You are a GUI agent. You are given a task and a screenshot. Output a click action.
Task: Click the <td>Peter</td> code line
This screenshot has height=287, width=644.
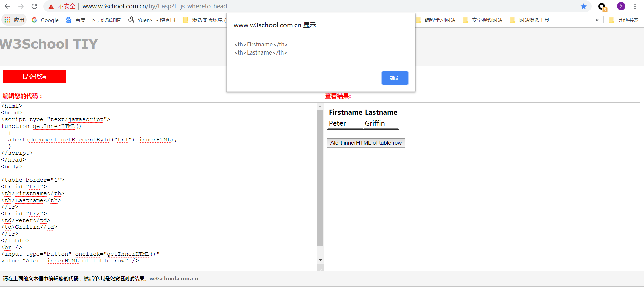(x=26, y=220)
